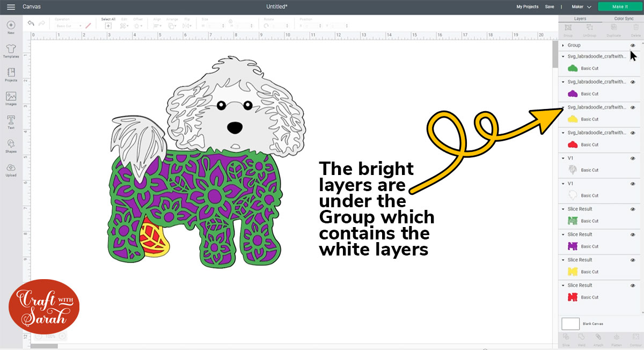This screenshot has width=644, height=350.
Task: Open the Operation Basic Cut dropdown
Action: [68, 26]
